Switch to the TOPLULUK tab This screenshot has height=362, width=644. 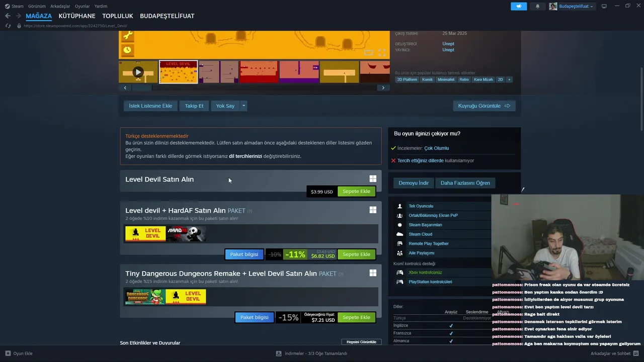[118, 16]
